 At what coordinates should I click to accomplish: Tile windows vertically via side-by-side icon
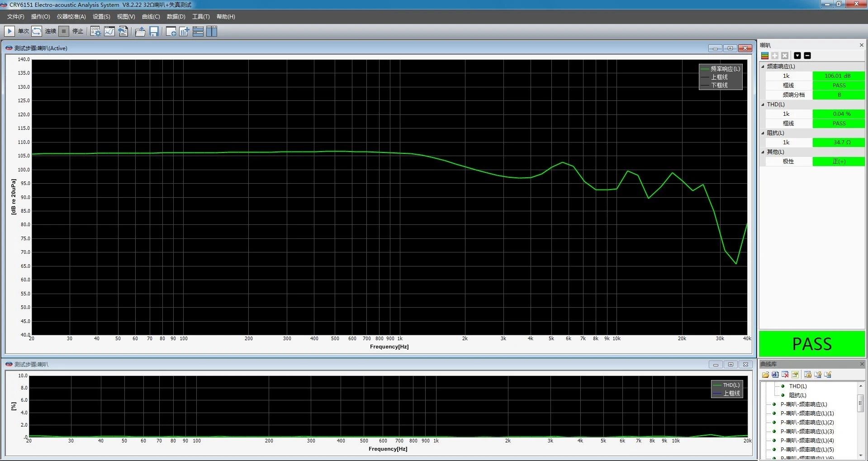(212, 31)
